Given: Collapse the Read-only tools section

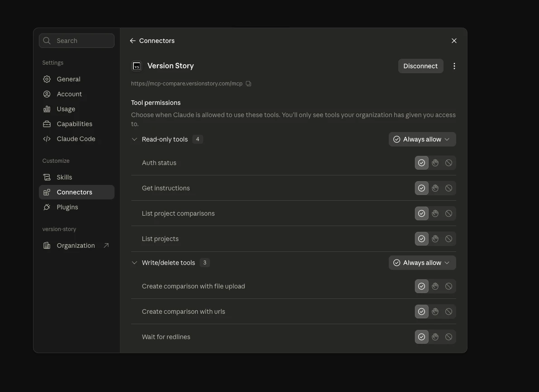Looking at the screenshot, I should click(x=134, y=139).
